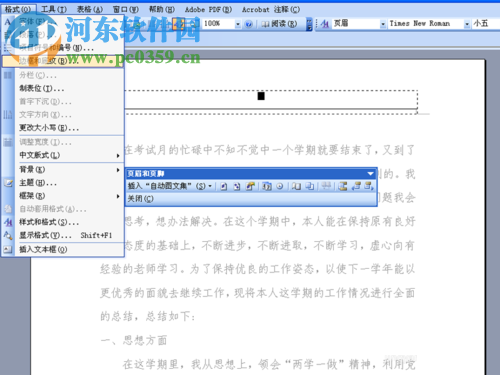The height and width of the screenshot is (375, 500).
Task: Choose 制表位(T) in Format menu
Action: 63,89
